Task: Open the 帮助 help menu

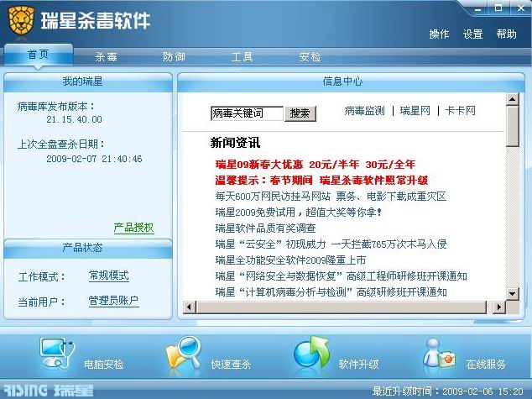Action: [x=506, y=34]
